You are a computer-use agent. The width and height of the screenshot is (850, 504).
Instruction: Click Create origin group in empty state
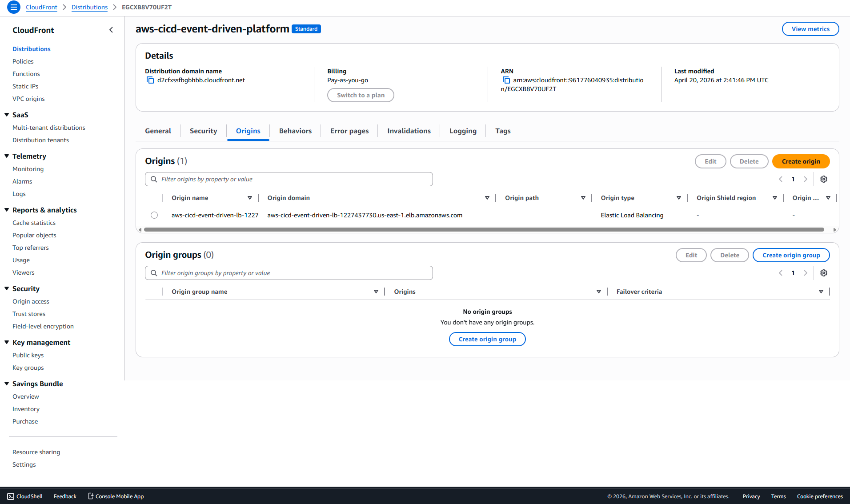coord(487,339)
